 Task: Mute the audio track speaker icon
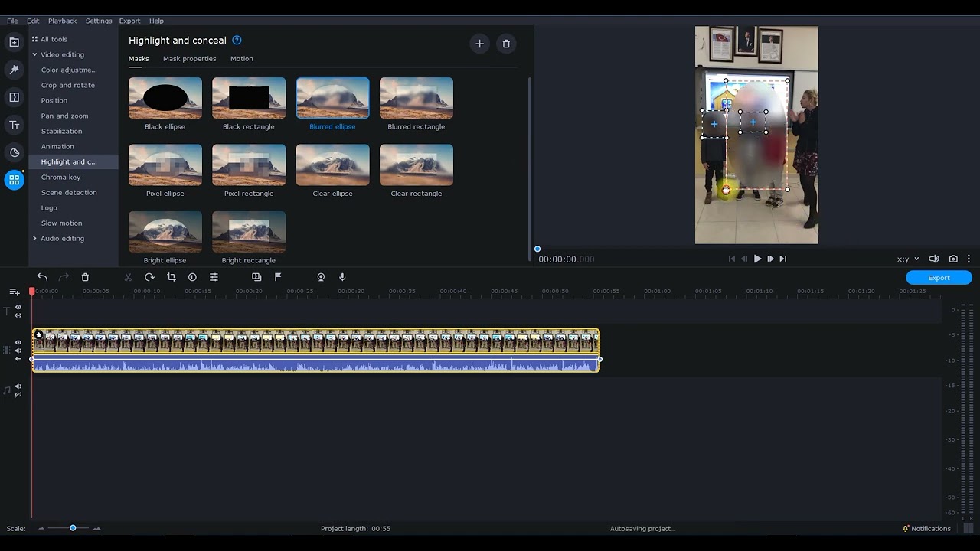pos(18,386)
